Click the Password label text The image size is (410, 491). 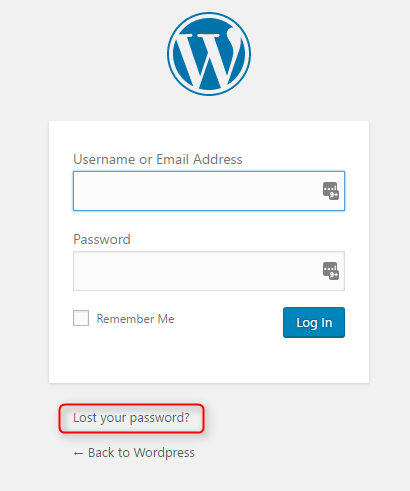pyautogui.click(x=102, y=239)
